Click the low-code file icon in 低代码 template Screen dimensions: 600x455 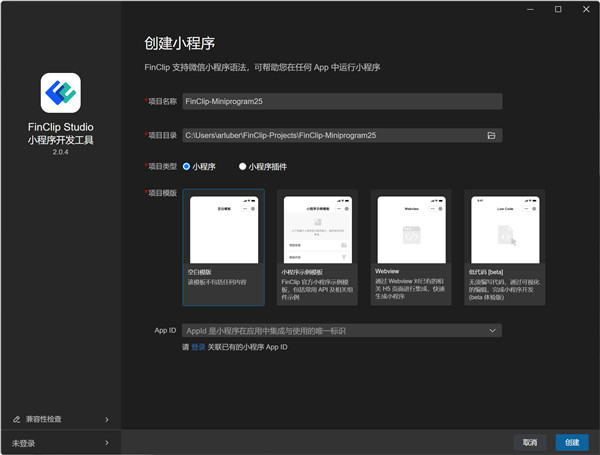506,235
